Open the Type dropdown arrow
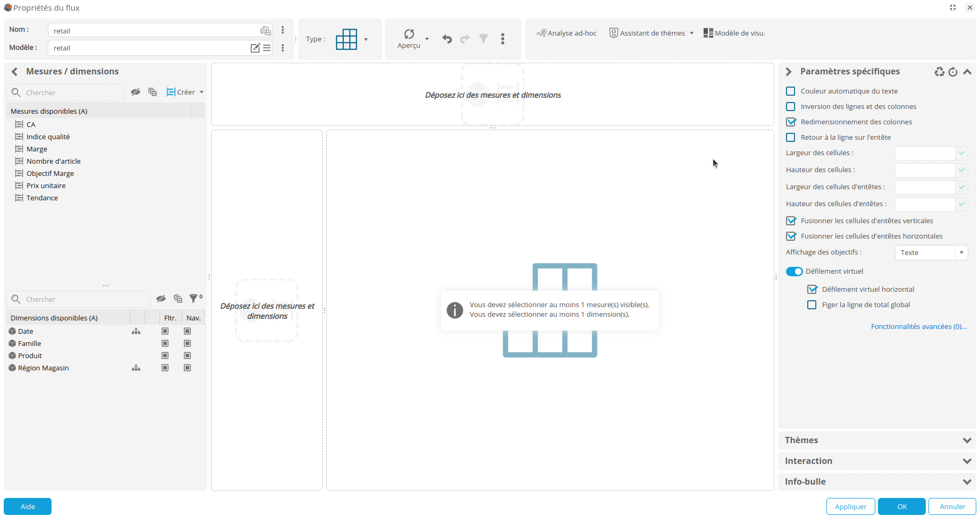The width and height of the screenshot is (980, 516). click(366, 39)
